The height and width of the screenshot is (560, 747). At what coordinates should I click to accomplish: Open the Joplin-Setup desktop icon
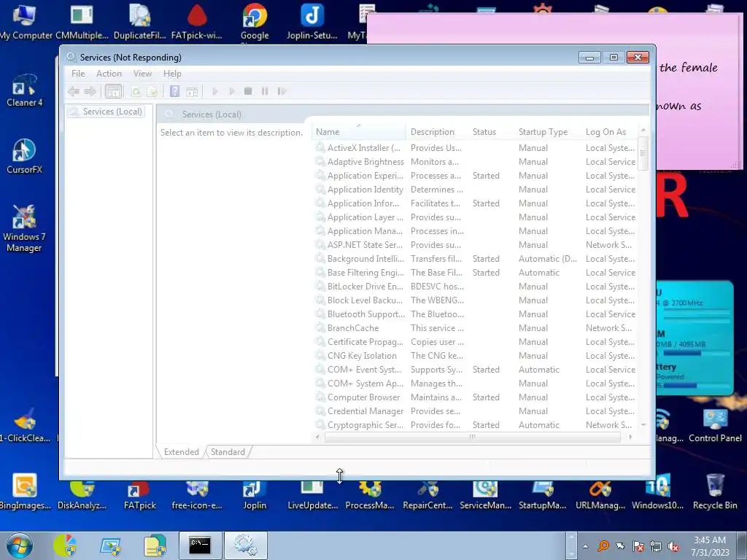[x=312, y=21]
